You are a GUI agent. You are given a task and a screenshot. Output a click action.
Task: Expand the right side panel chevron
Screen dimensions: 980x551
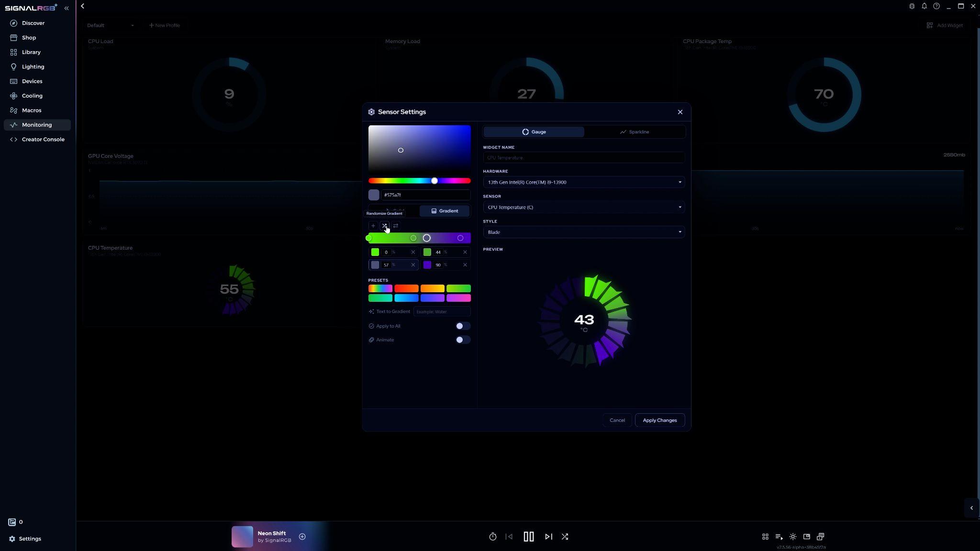971,508
